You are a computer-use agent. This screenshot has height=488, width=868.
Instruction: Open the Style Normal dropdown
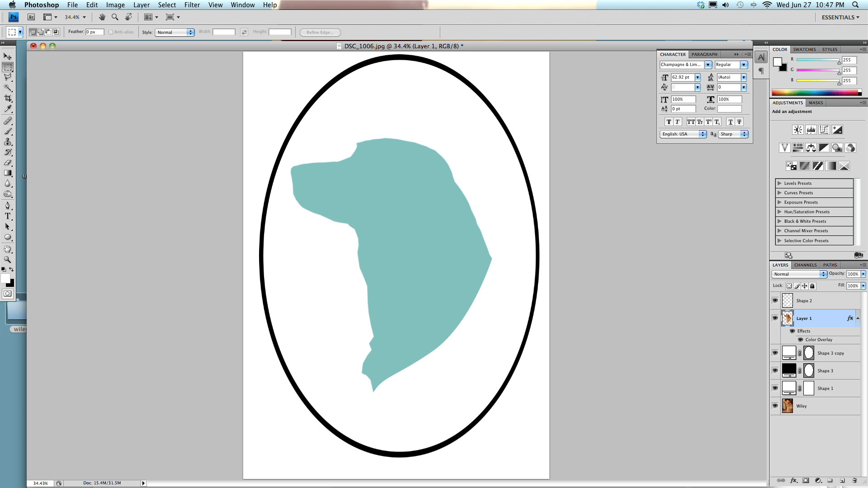[x=175, y=33]
